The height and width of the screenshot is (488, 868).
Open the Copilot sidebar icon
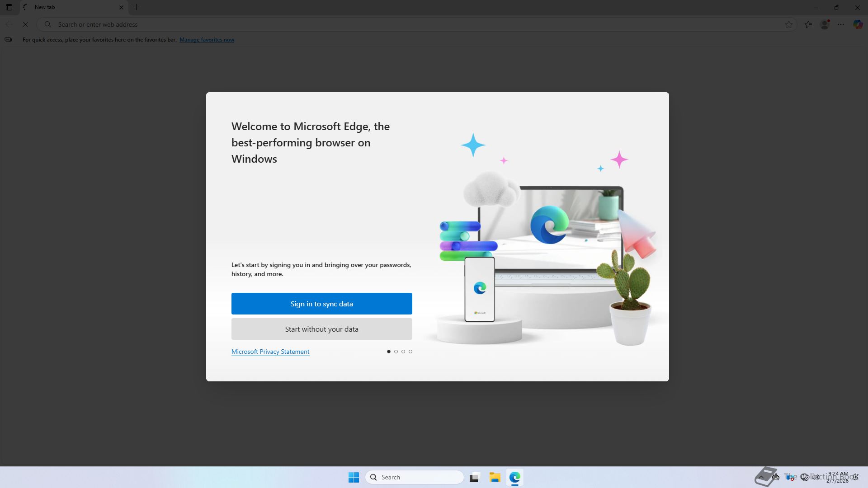(x=858, y=24)
